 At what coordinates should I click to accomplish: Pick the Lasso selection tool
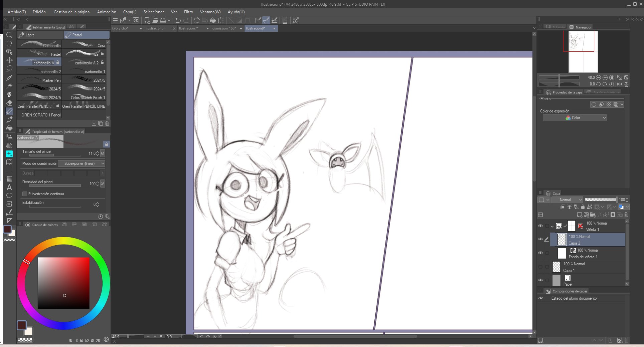[x=9, y=69]
